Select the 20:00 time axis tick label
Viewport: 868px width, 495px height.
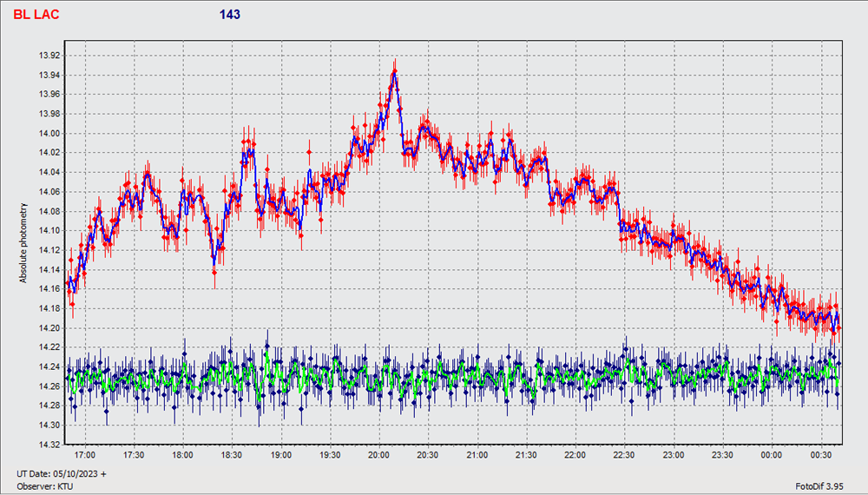pos(378,454)
